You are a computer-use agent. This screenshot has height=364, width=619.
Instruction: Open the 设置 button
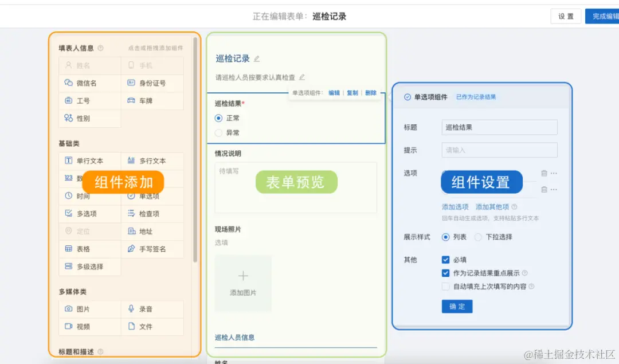pos(566,16)
